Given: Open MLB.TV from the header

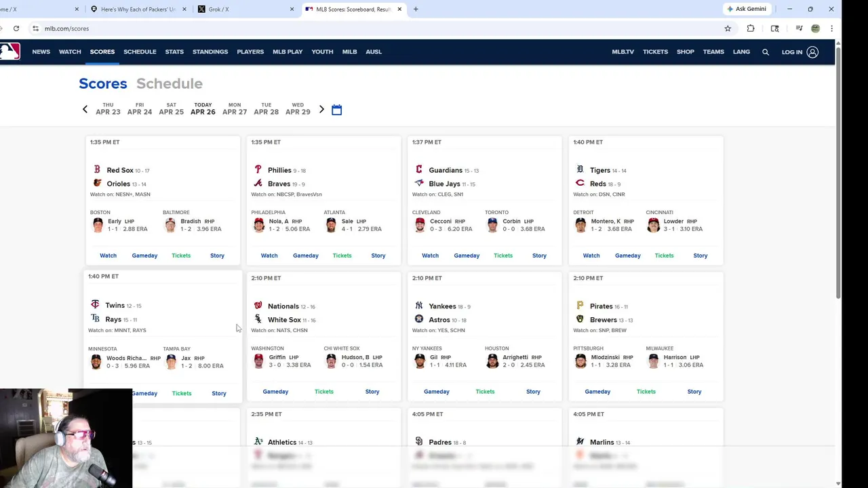Looking at the screenshot, I should (623, 52).
